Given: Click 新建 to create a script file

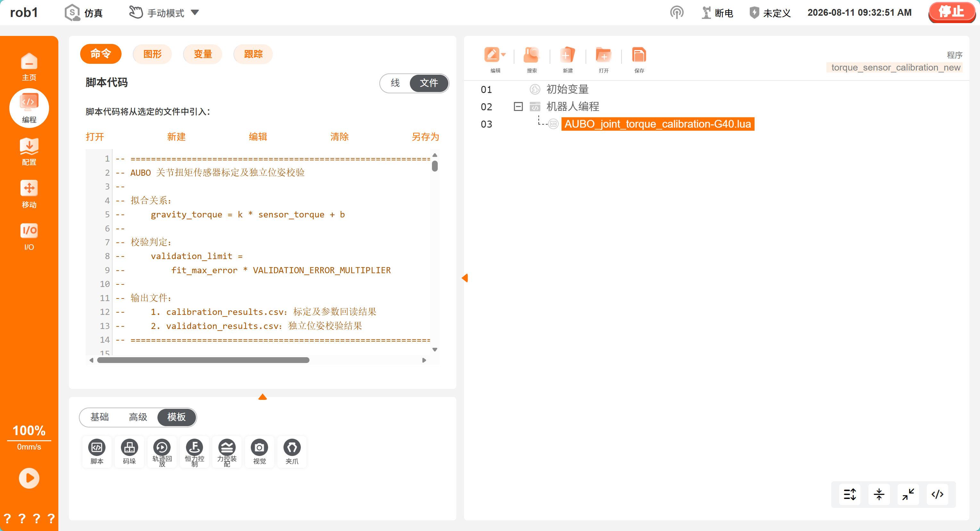Looking at the screenshot, I should [176, 137].
